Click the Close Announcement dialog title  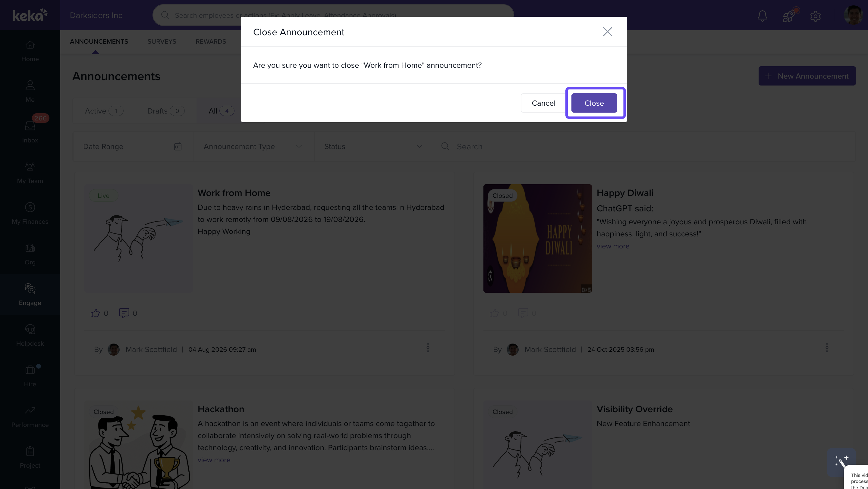299,32
